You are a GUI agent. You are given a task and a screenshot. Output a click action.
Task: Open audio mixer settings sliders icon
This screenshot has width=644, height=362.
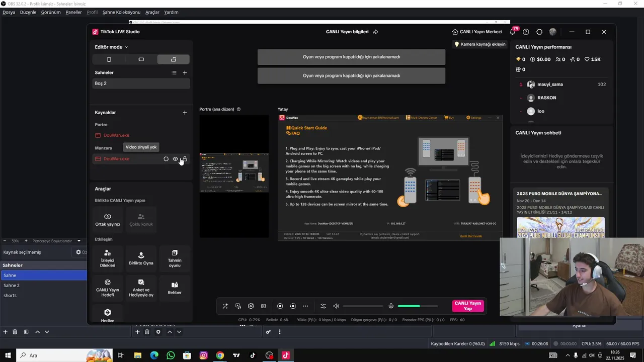pyautogui.click(x=324, y=306)
